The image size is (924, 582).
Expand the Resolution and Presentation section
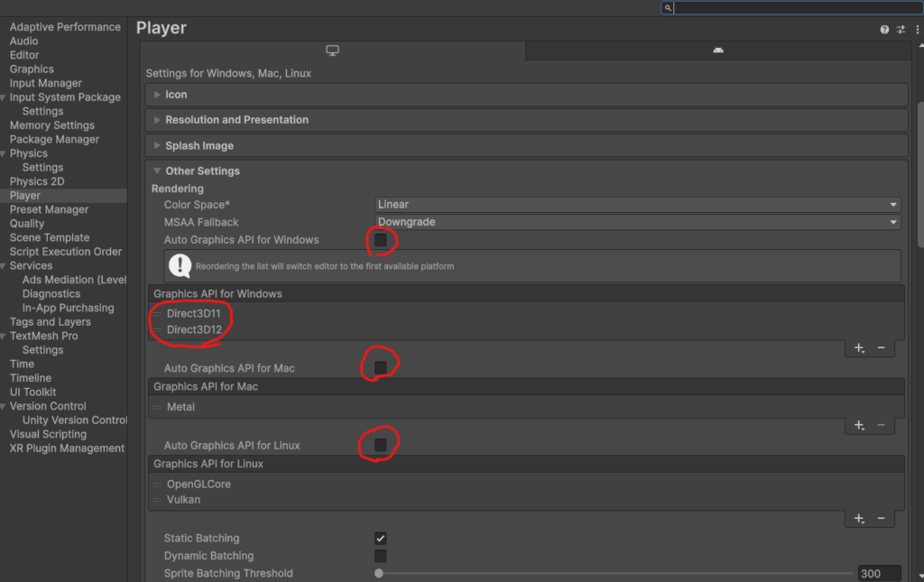pos(236,120)
